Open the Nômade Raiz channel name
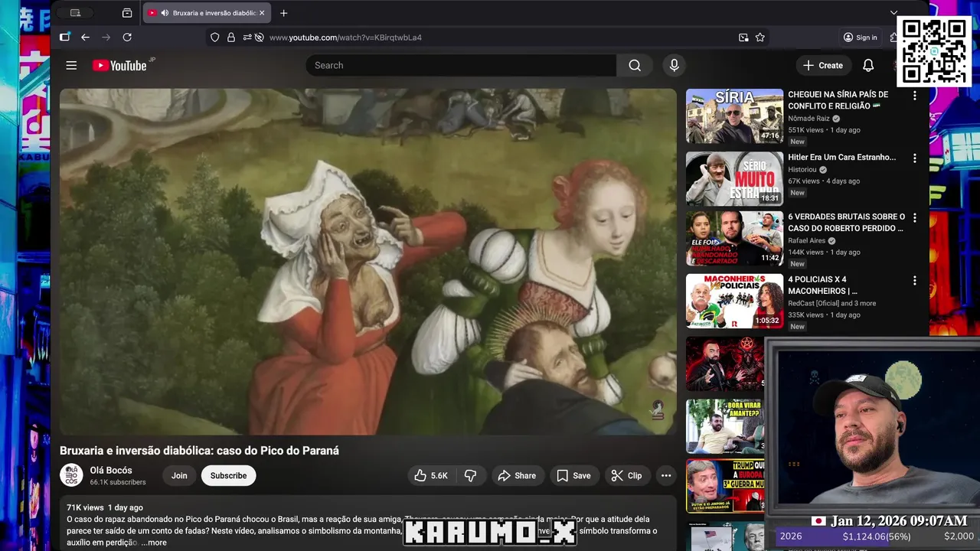980x551 pixels. (808, 119)
